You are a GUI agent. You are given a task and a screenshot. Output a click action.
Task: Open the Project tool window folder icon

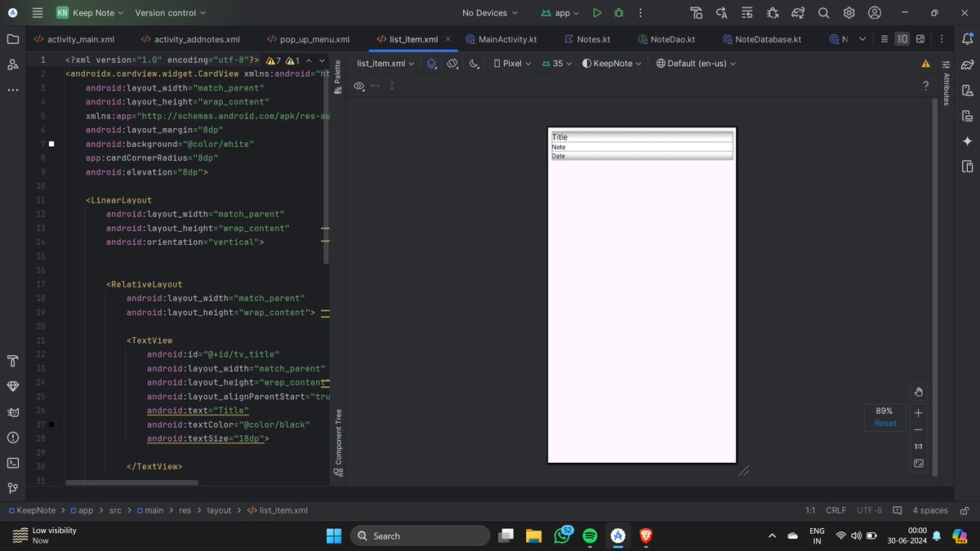[x=12, y=38]
